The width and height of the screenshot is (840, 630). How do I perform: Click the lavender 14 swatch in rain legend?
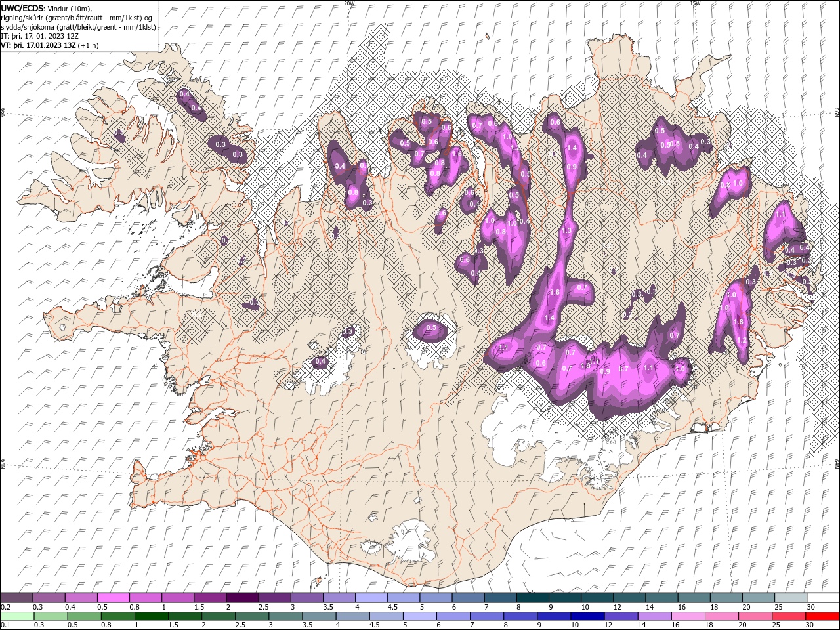654,616
